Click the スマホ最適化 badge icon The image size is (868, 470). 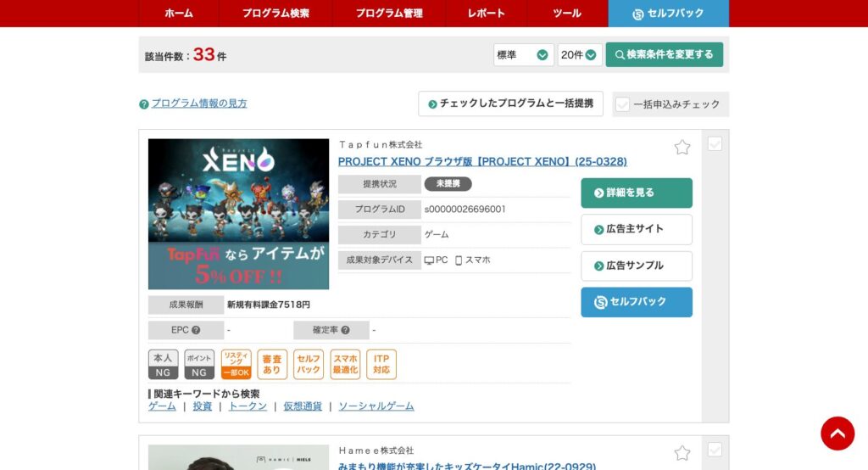346,364
